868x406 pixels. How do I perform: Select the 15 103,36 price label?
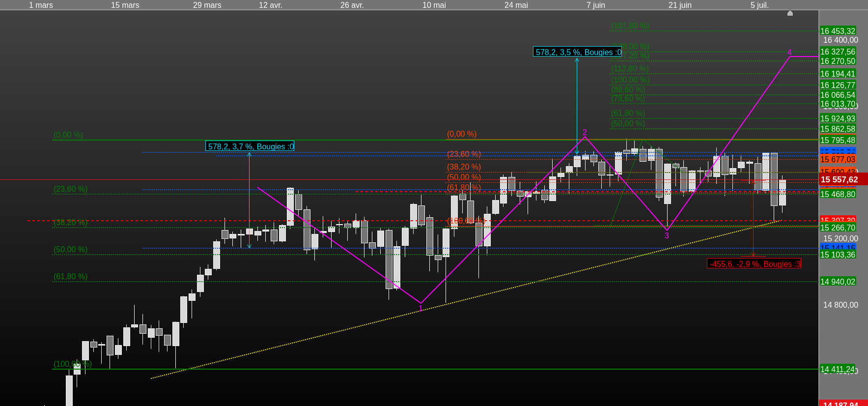[x=838, y=255]
